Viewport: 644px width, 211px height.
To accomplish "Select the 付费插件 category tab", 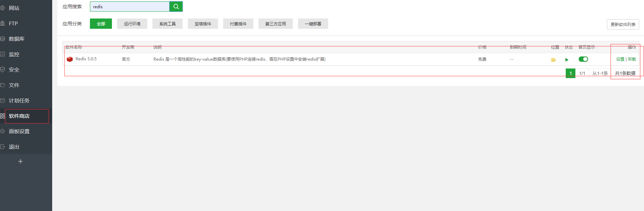I will coord(238,24).
